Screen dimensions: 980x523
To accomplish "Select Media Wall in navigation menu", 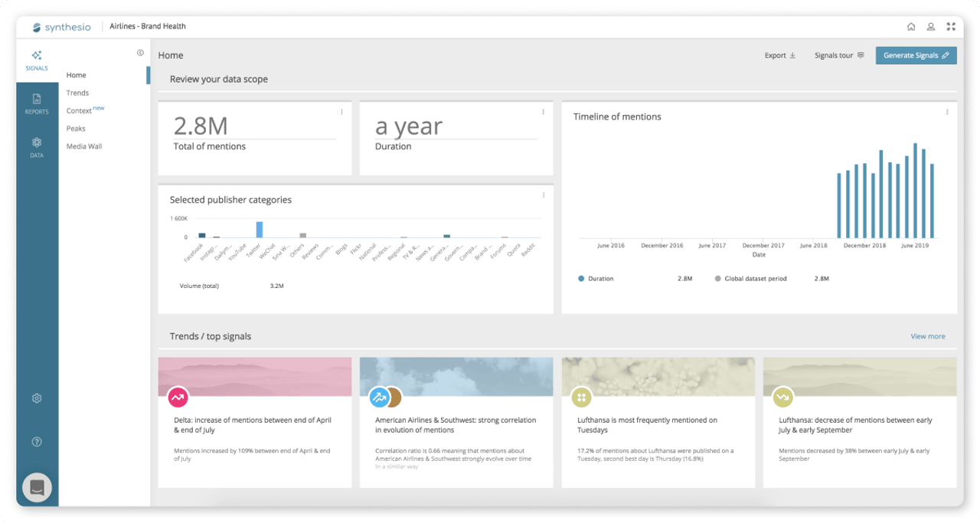I will point(84,146).
